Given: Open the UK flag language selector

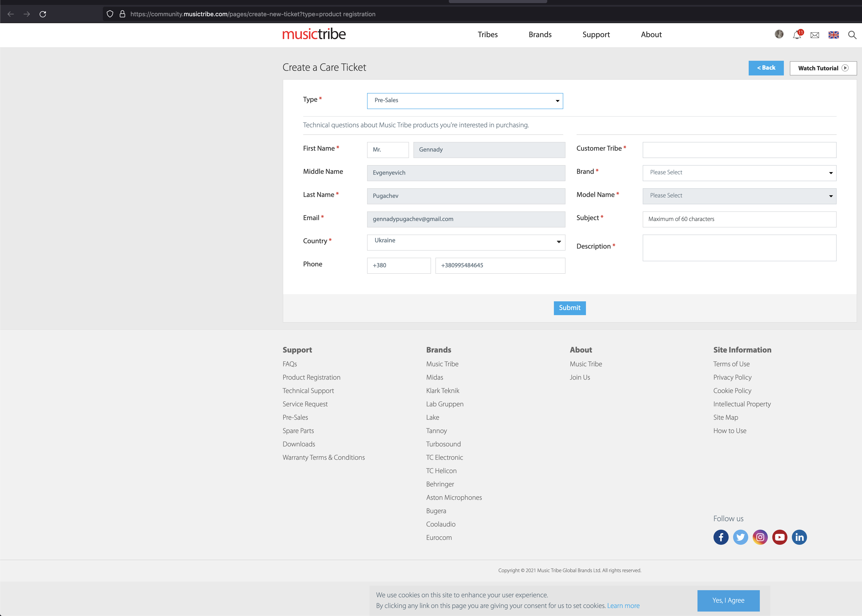Looking at the screenshot, I should 833,35.
